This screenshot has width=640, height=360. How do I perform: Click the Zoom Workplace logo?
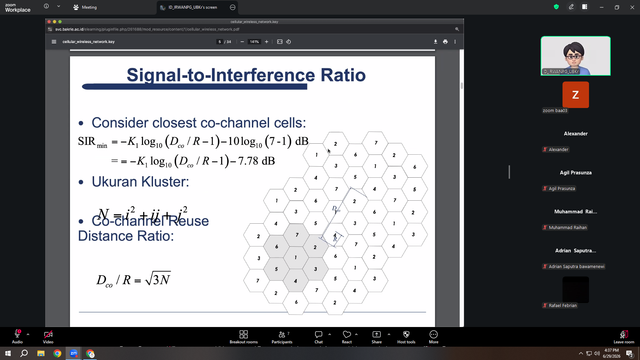[x=18, y=7]
